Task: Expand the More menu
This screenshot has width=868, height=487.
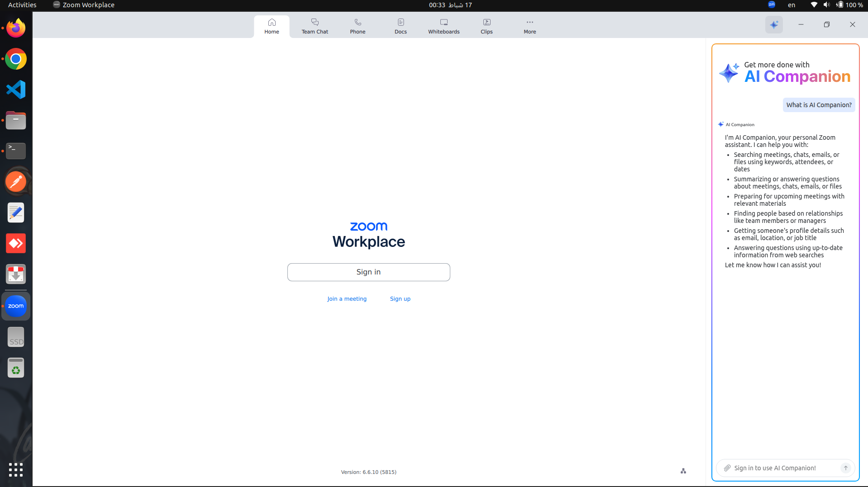Action: click(x=529, y=26)
